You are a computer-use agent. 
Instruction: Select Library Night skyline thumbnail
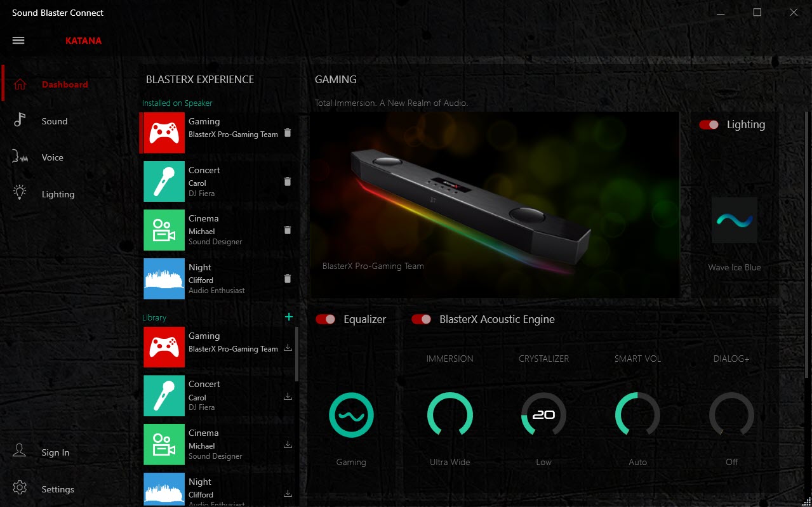tap(164, 489)
